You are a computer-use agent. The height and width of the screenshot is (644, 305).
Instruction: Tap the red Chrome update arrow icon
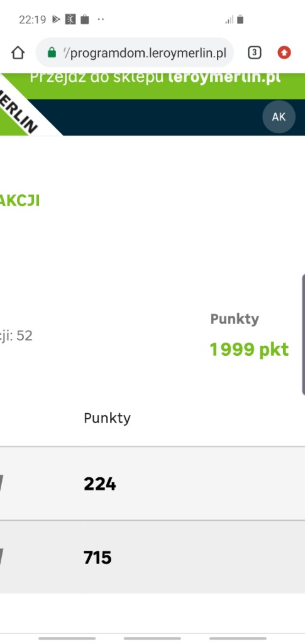pos(284,53)
